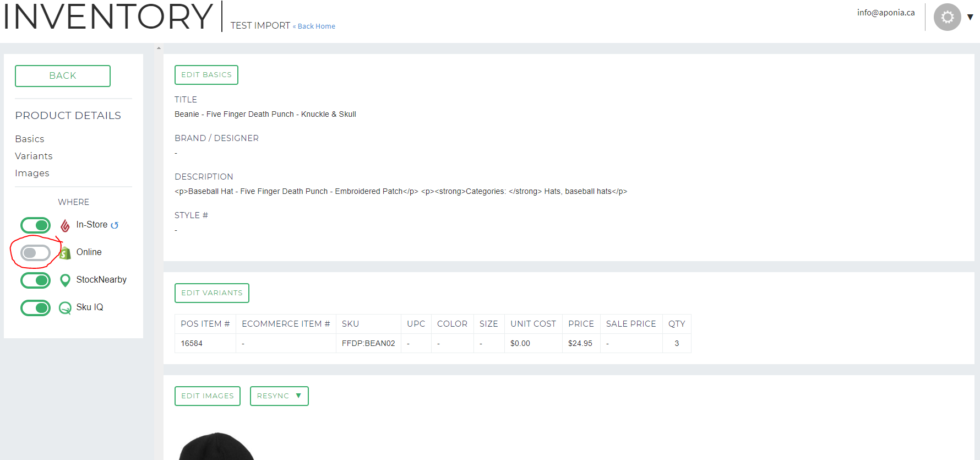Screen dimensions: 980x460
Task: Click the SALE PRICE column header
Action: (x=631, y=324)
